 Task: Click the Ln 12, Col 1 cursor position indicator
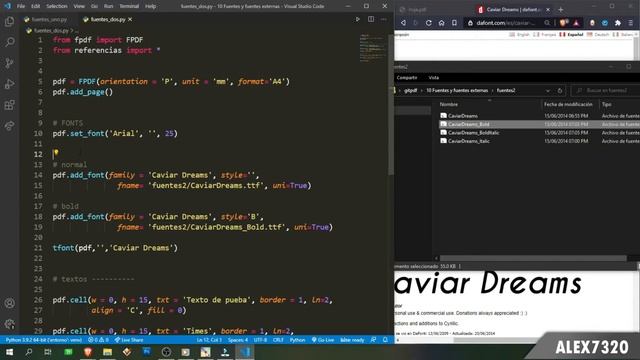209,340
